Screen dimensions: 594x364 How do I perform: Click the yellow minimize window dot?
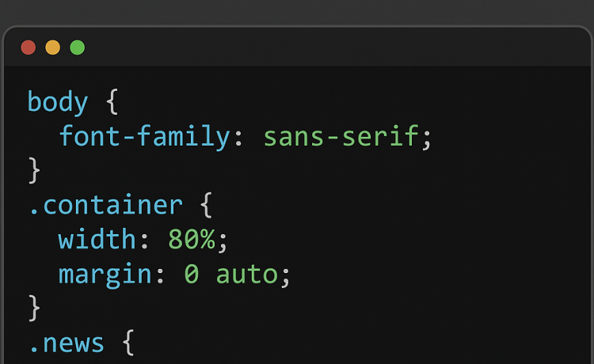52,47
